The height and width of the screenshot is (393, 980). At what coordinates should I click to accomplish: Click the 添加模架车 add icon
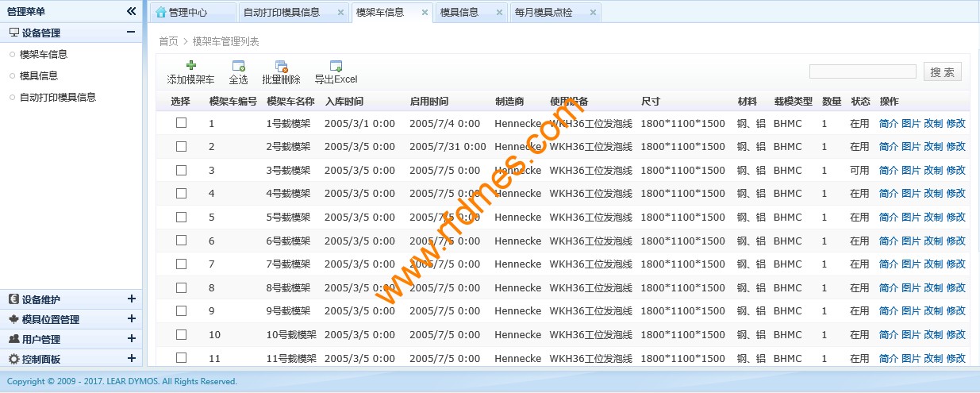[x=190, y=66]
